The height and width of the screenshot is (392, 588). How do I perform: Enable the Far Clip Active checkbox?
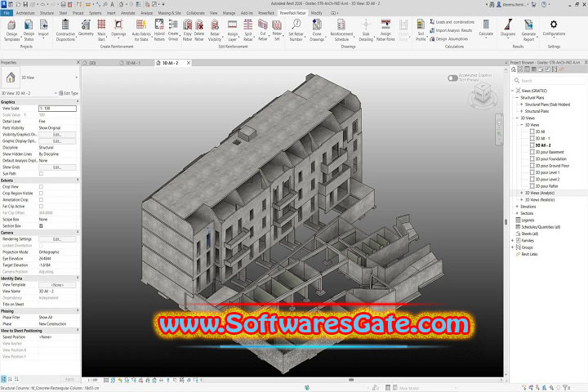click(42, 207)
